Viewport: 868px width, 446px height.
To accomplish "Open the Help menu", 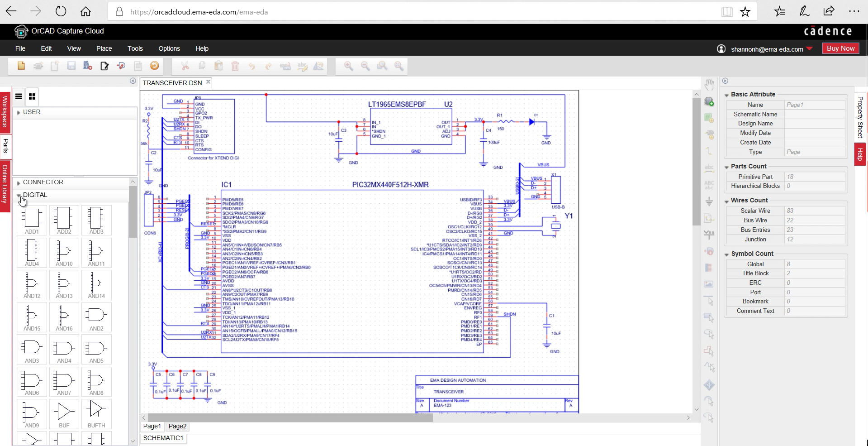I will [x=202, y=48].
